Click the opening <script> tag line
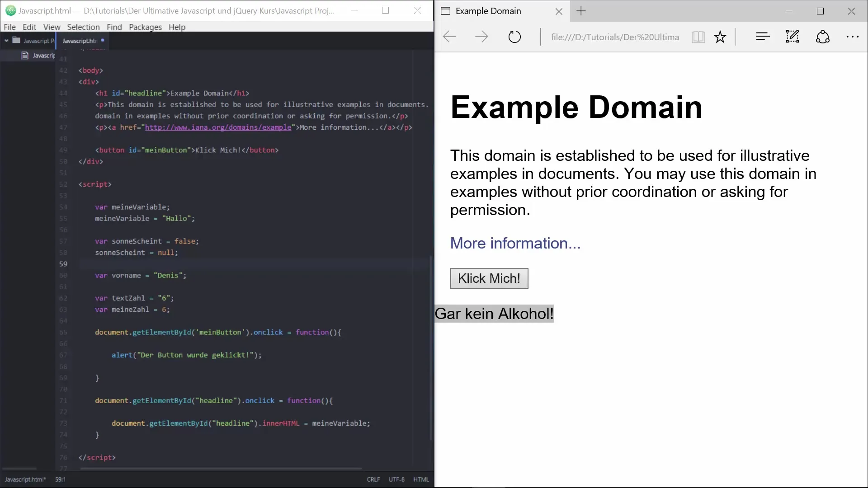Screen dimensions: 868x488 tap(95, 184)
